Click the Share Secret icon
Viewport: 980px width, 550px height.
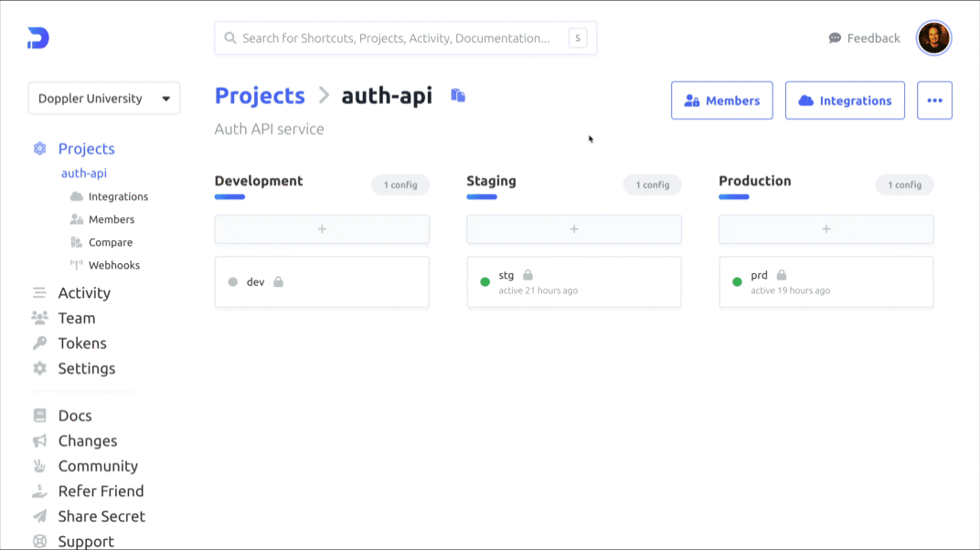(x=38, y=515)
